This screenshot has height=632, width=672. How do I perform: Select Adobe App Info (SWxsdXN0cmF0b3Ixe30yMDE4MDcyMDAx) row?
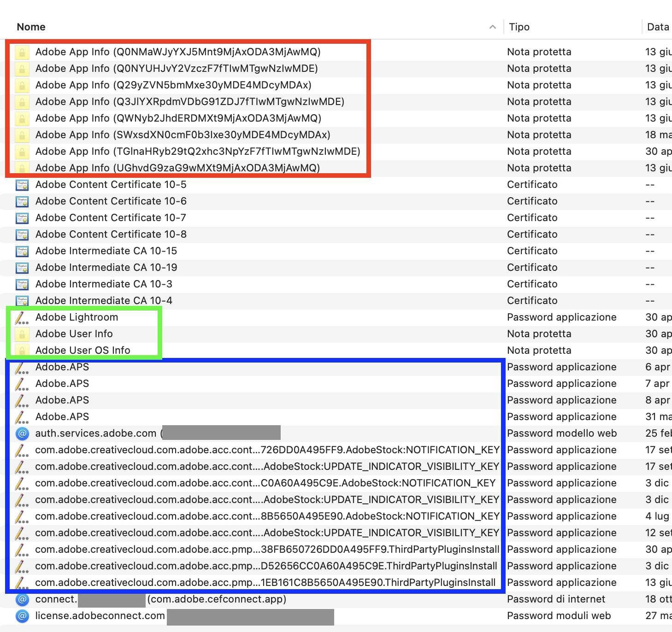pyautogui.click(x=183, y=135)
